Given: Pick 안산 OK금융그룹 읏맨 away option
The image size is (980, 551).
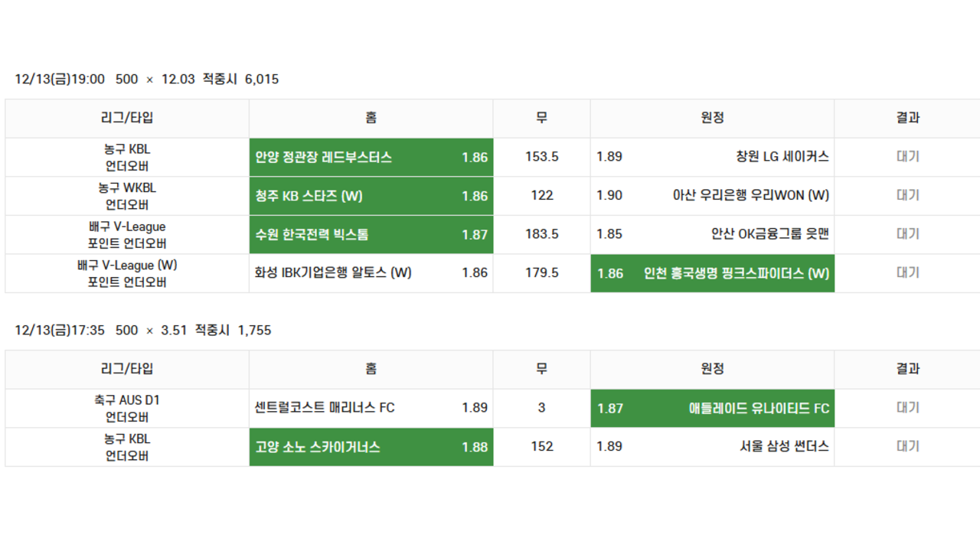Looking at the screenshot, I should click(712, 234).
